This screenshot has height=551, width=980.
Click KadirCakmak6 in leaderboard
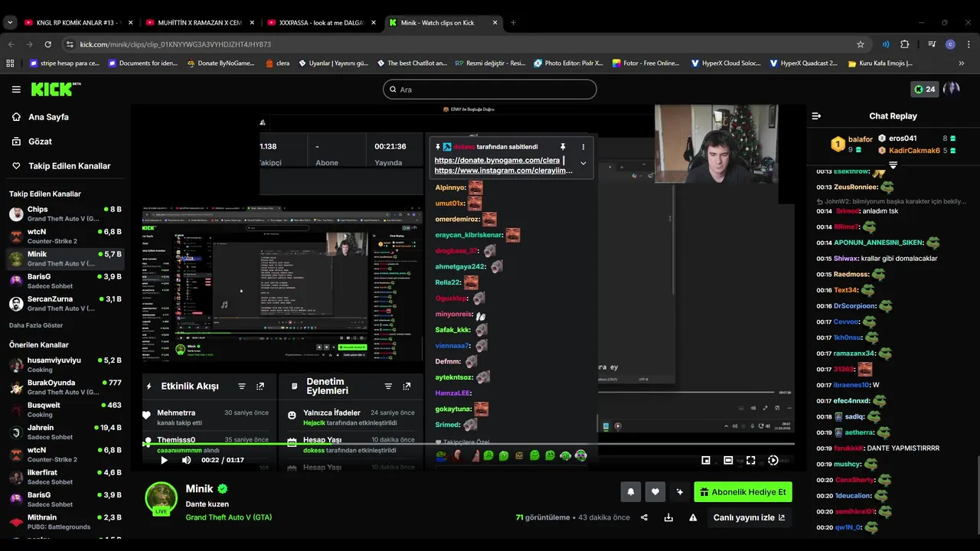click(x=914, y=151)
